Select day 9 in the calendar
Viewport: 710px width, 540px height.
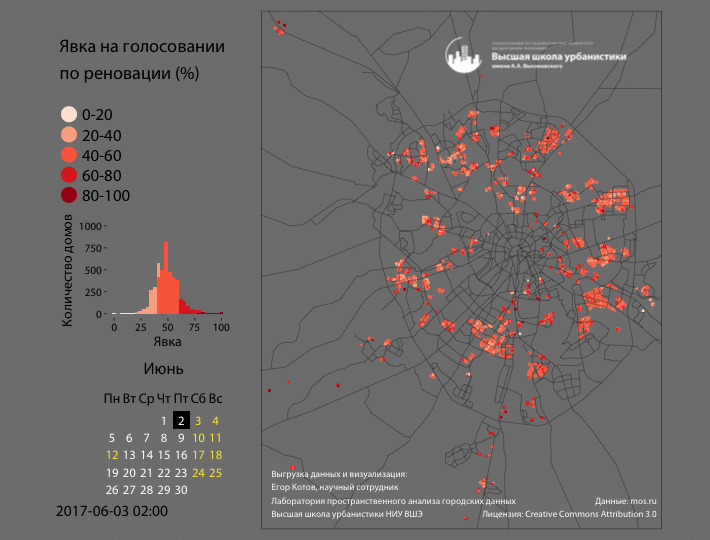(x=181, y=438)
